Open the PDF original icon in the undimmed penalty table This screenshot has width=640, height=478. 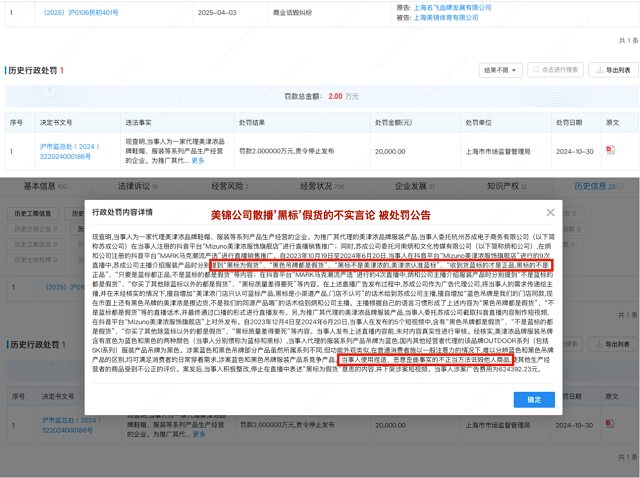pos(611,150)
